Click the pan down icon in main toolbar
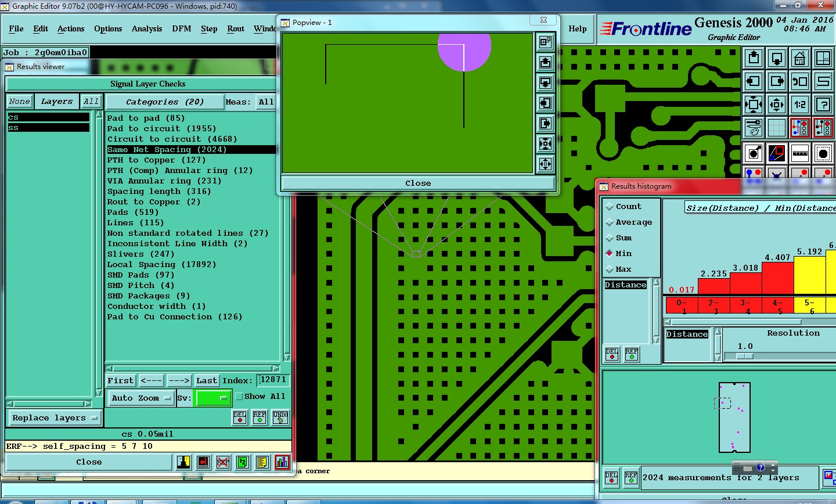Screen dimensions: 836x504 (x=777, y=59)
